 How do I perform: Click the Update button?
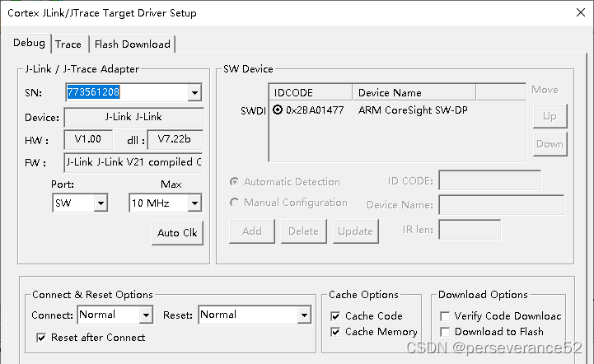click(x=355, y=231)
